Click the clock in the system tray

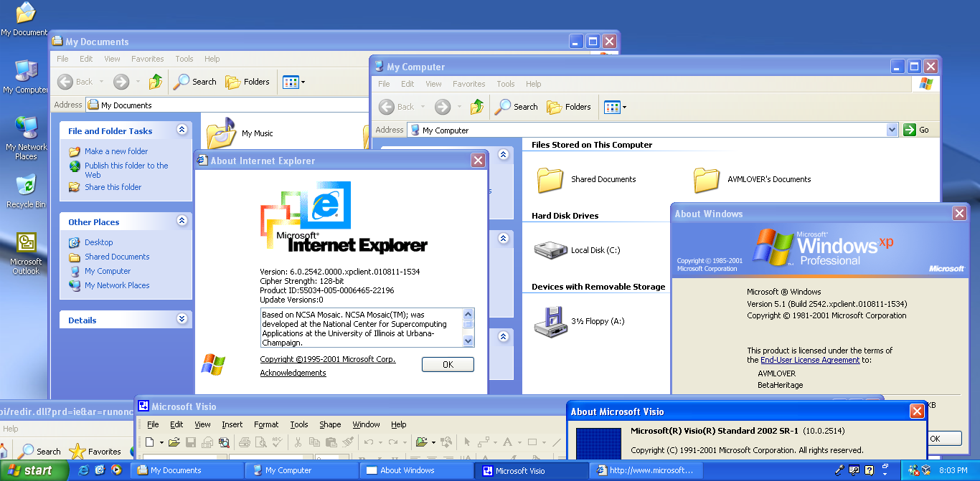(953, 470)
